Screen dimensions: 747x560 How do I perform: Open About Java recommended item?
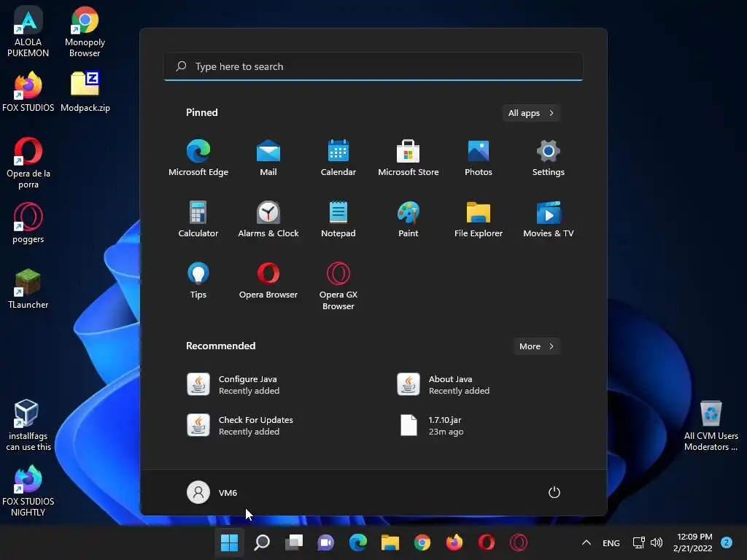click(x=444, y=384)
